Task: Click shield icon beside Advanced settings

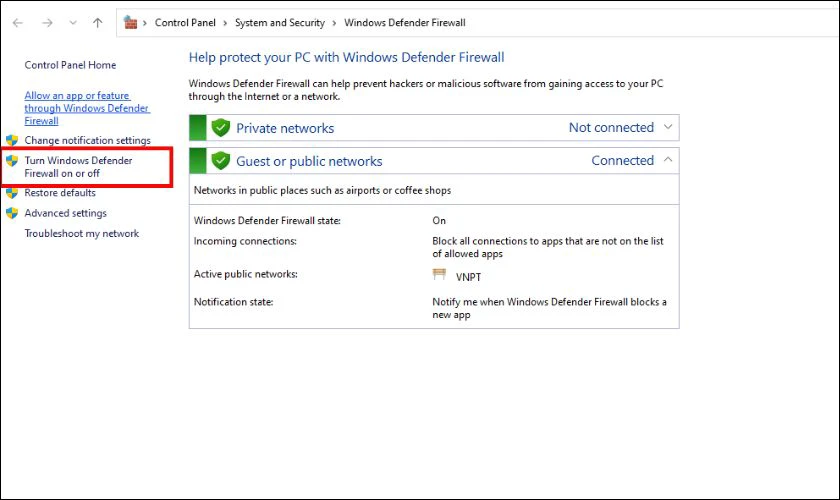Action: click(x=12, y=213)
